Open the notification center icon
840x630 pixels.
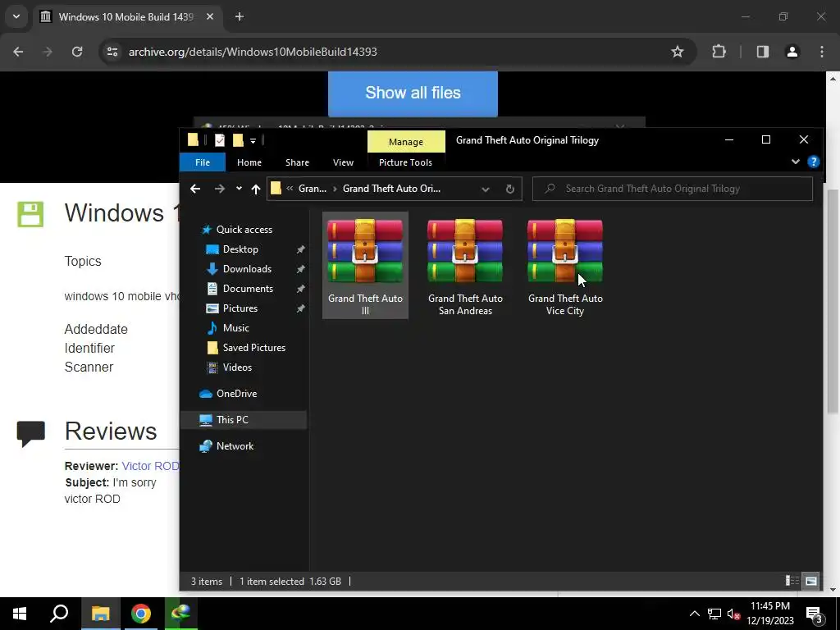point(814,614)
